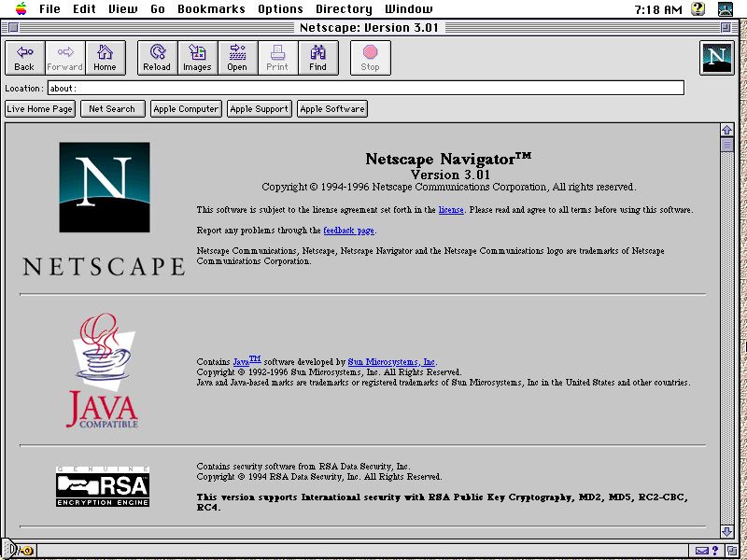
Task: Open the View menu
Action: 122,8
